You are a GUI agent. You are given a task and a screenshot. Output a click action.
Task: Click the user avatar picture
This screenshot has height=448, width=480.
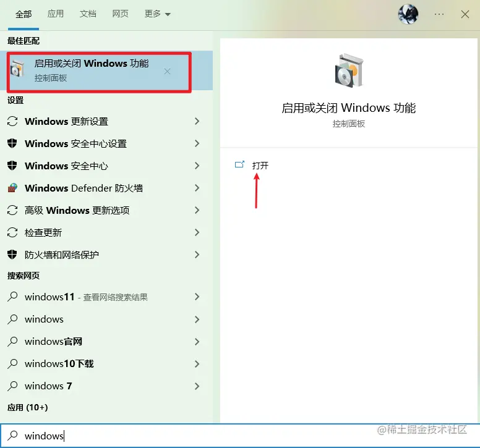pyautogui.click(x=408, y=14)
